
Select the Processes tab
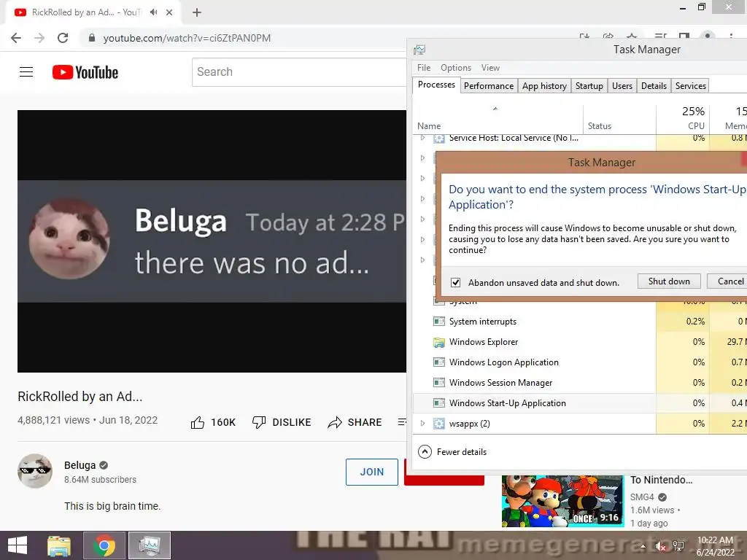point(436,85)
